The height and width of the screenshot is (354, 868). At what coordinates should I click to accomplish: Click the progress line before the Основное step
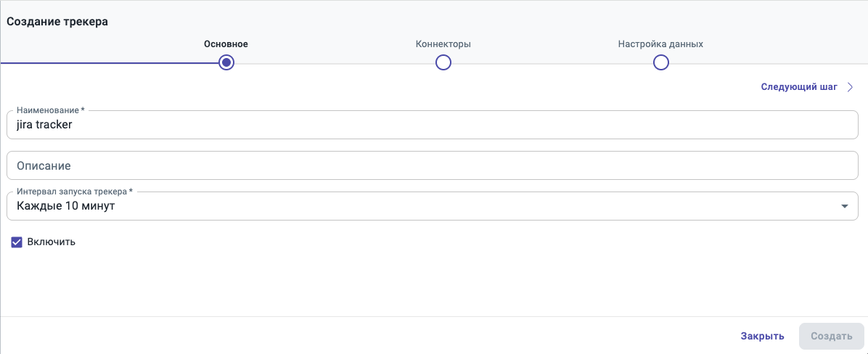coord(109,63)
